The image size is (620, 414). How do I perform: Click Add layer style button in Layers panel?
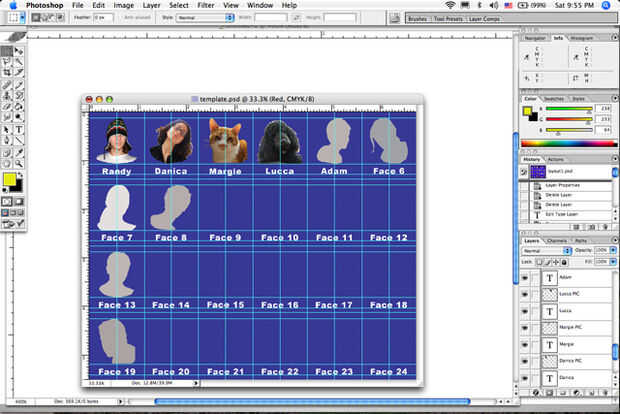[x=536, y=393]
